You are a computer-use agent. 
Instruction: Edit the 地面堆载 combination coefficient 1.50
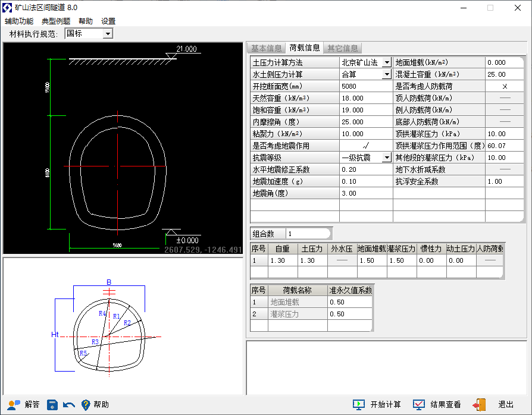click(372, 260)
